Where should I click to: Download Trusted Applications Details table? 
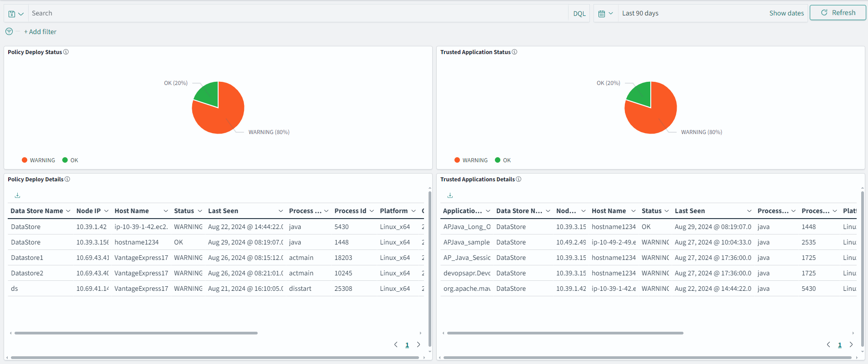(450, 195)
